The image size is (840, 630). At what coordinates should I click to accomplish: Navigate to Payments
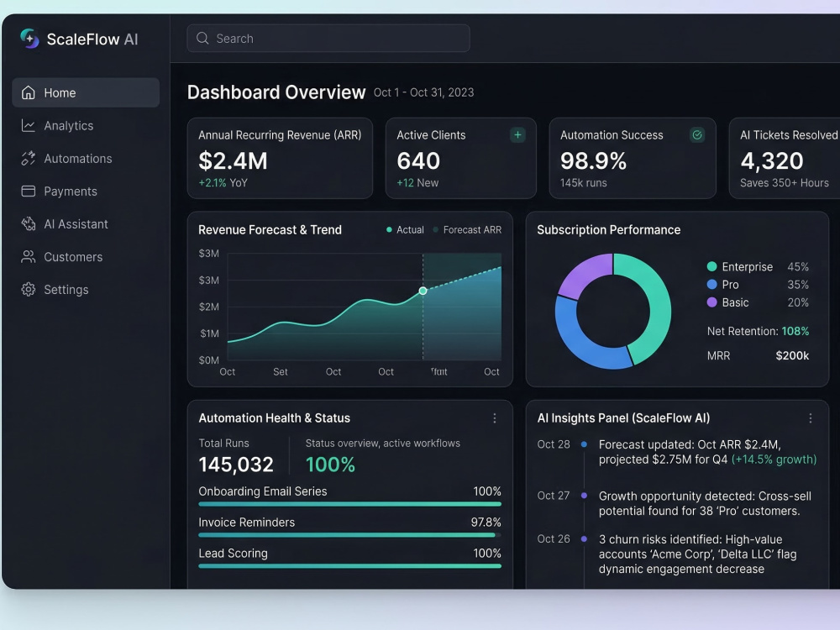pyautogui.click(x=86, y=192)
